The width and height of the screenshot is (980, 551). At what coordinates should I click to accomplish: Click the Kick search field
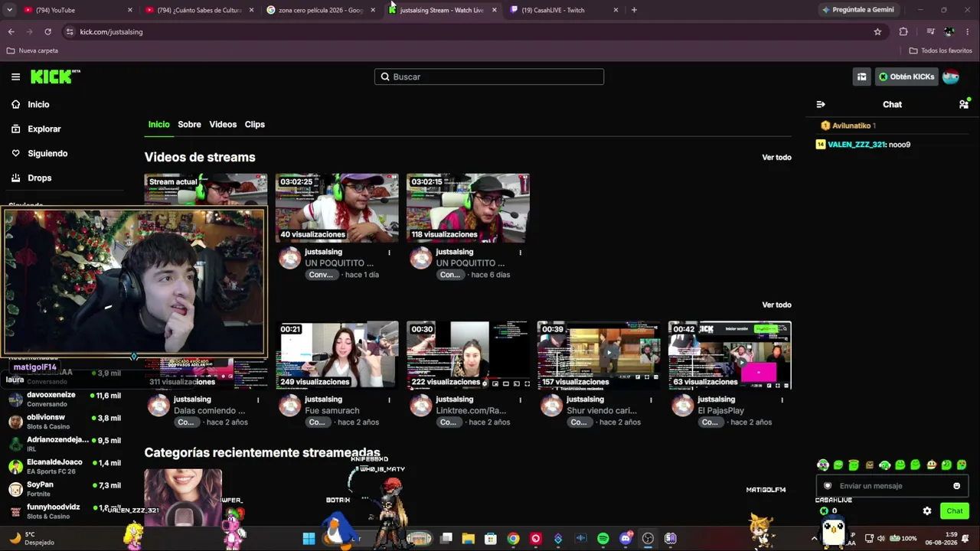(x=489, y=77)
